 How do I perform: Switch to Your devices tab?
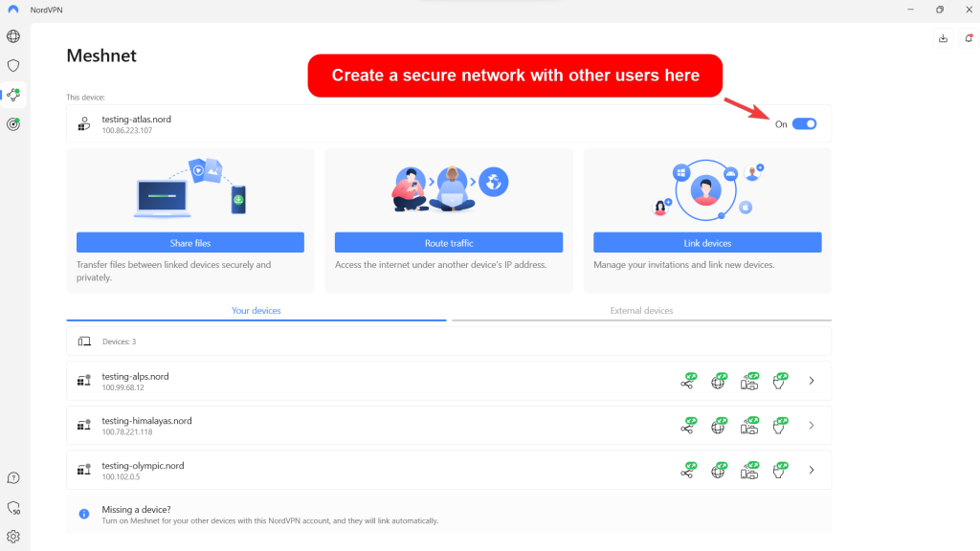256,311
